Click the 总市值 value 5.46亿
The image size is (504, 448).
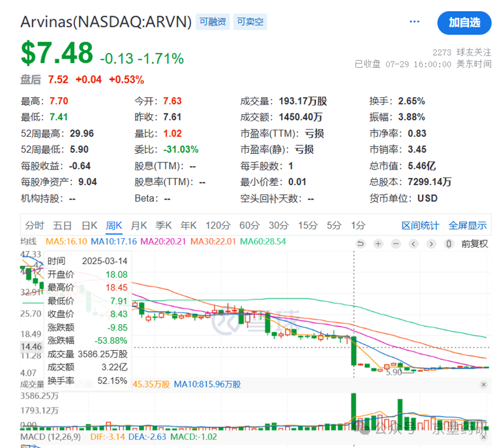pyautogui.click(x=422, y=166)
